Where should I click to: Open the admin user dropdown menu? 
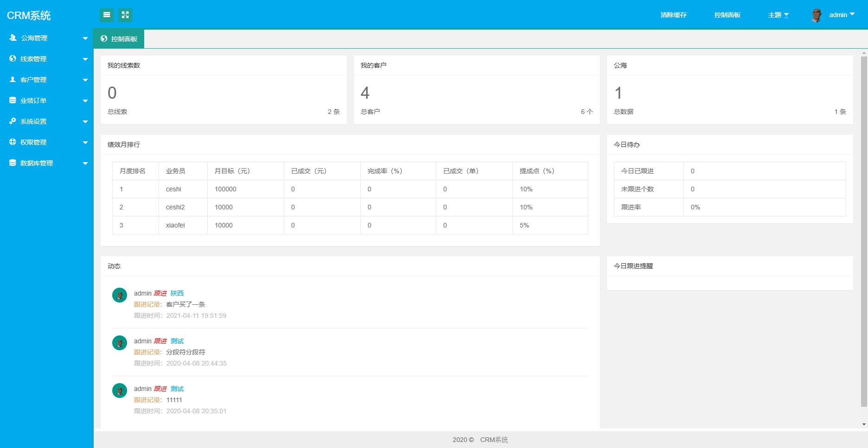(x=842, y=15)
